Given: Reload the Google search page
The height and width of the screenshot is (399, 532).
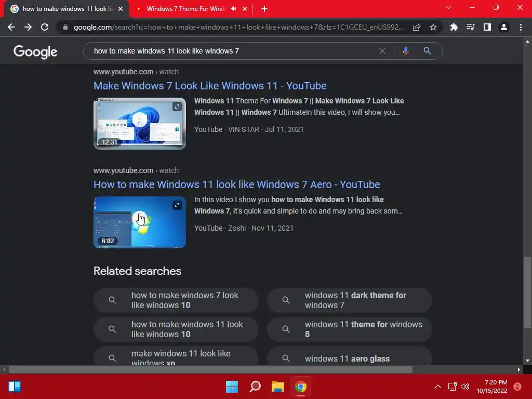Looking at the screenshot, I should coord(45,27).
